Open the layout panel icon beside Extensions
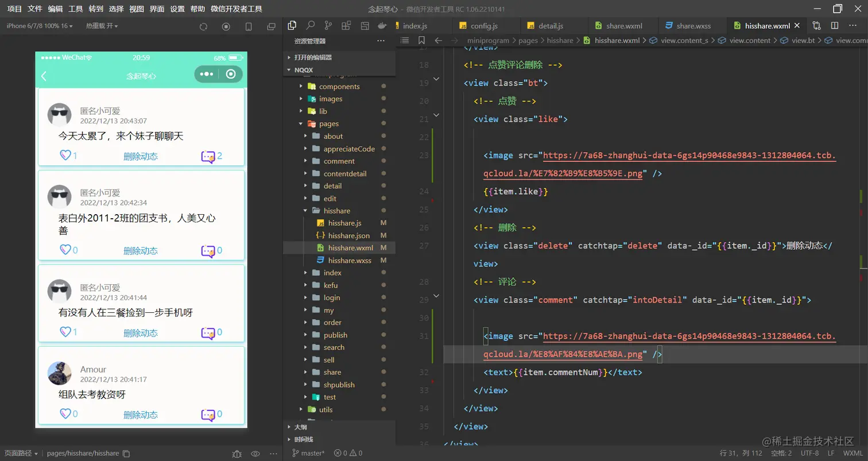This screenshot has width=868, height=461. 365,25
